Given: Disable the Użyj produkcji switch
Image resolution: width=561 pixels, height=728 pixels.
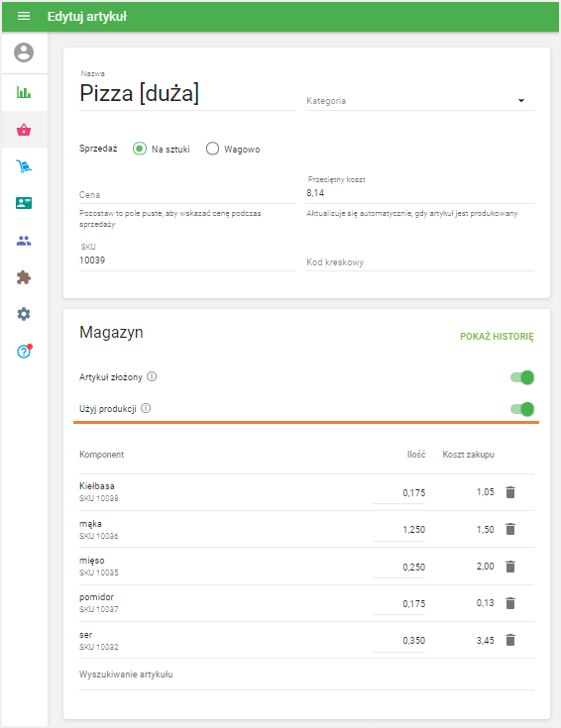Looking at the screenshot, I should (522, 409).
